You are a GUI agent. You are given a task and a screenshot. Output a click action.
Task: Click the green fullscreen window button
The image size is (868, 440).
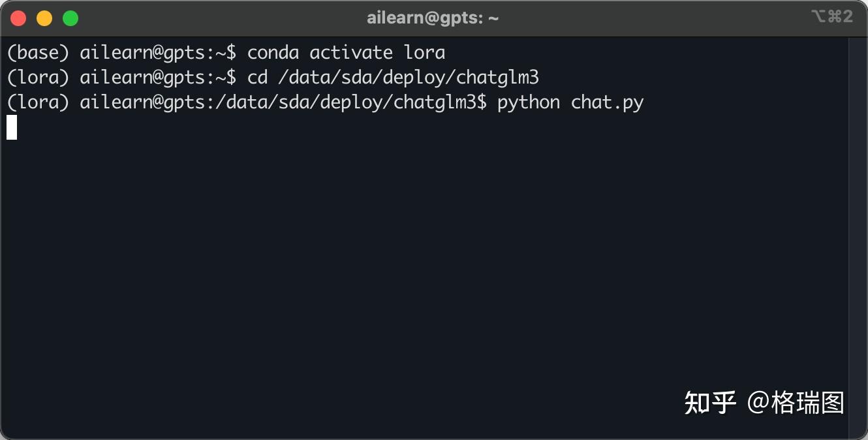coord(70,18)
